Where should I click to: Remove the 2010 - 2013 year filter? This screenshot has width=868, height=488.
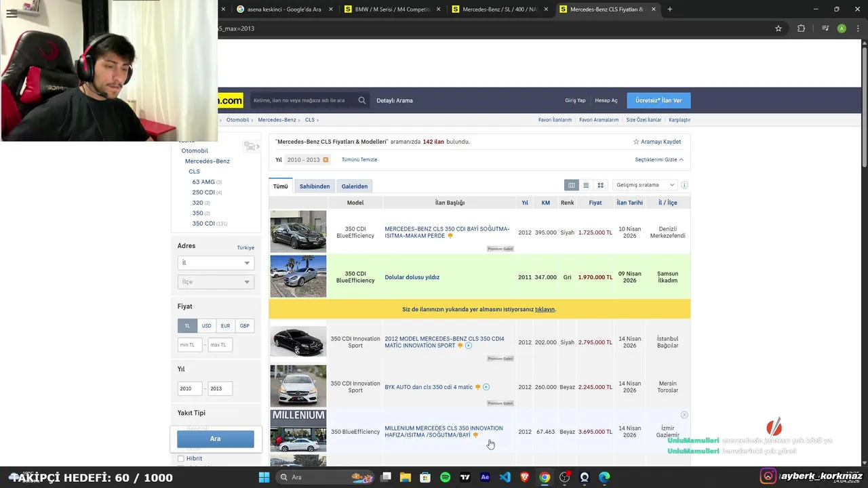[x=325, y=160]
